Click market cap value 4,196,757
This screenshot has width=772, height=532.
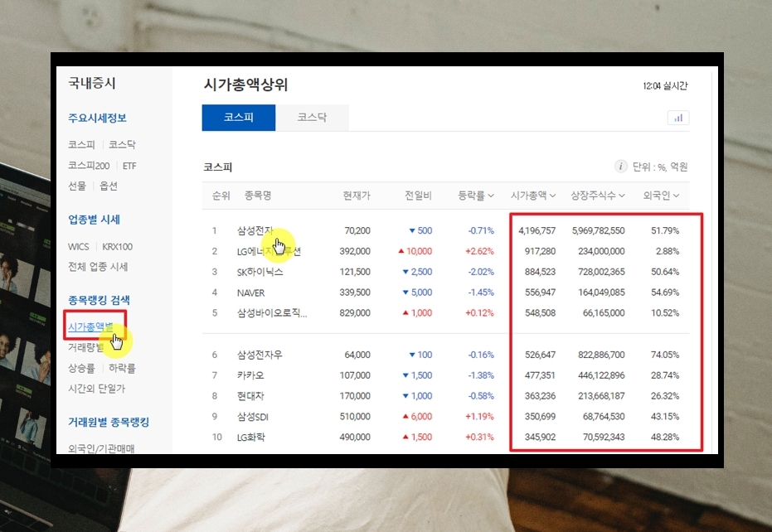coord(537,230)
